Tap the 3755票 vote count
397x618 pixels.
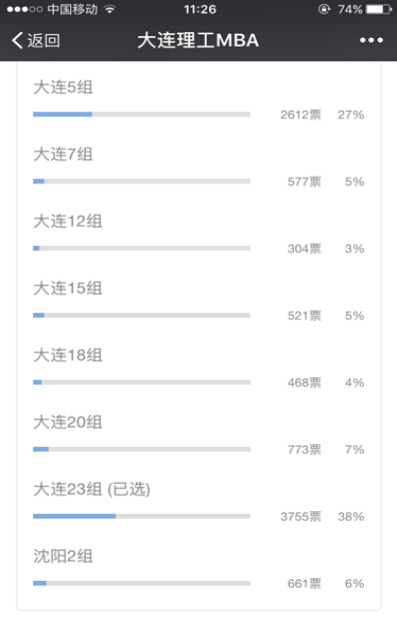point(301,517)
